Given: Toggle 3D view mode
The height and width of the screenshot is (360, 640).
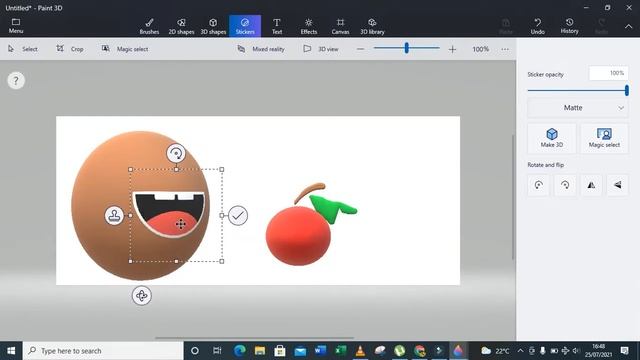Looking at the screenshot, I should pos(321,49).
